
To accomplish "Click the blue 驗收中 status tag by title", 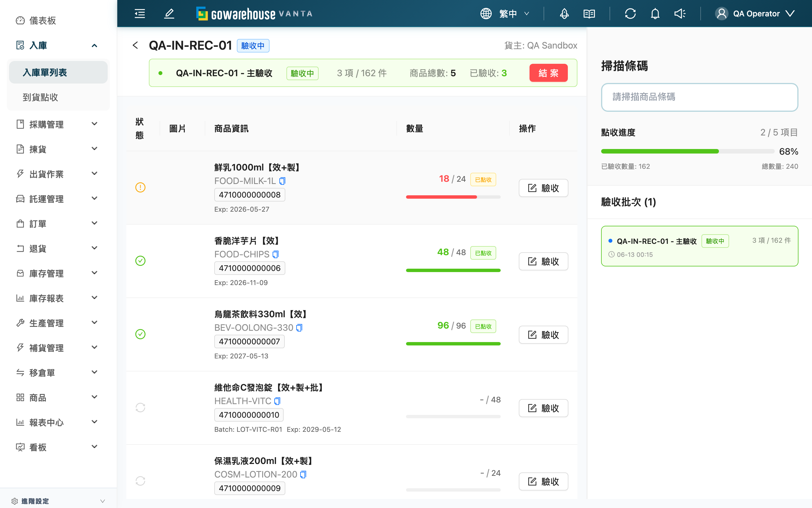I will 253,46.
